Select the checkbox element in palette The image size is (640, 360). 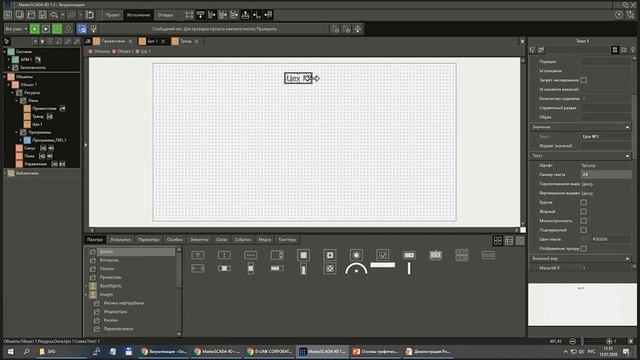[382, 255]
